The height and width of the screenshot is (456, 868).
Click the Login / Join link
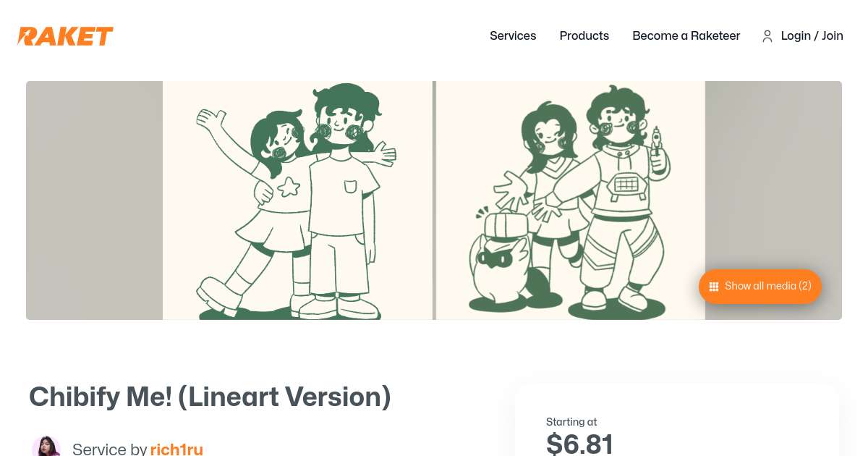pos(812,35)
